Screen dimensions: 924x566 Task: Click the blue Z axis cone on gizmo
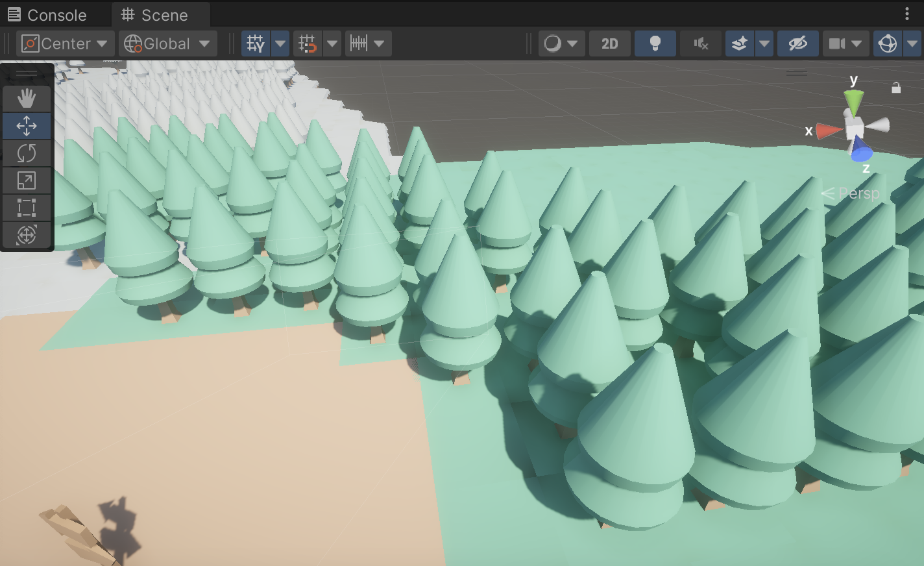pyautogui.click(x=860, y=150)
